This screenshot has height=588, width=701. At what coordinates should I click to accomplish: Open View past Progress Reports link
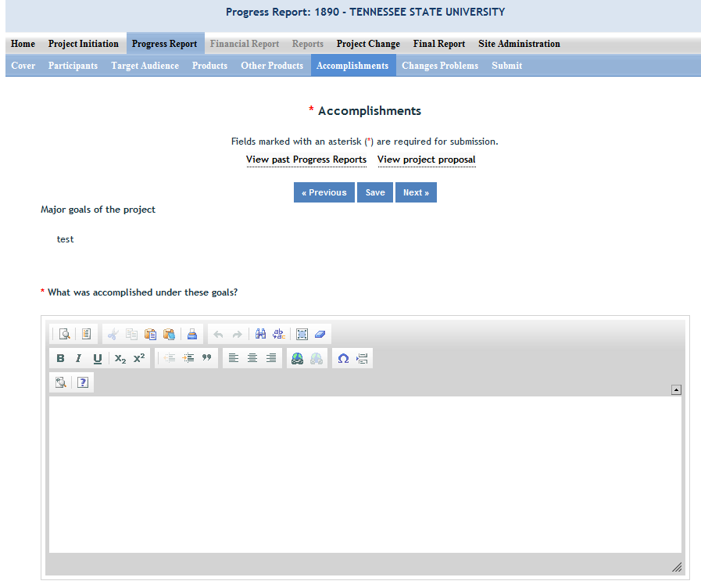click(306, 160)
